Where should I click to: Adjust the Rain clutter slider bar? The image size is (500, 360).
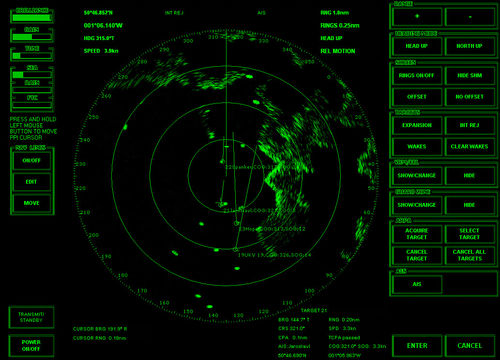tap(32, 90)
